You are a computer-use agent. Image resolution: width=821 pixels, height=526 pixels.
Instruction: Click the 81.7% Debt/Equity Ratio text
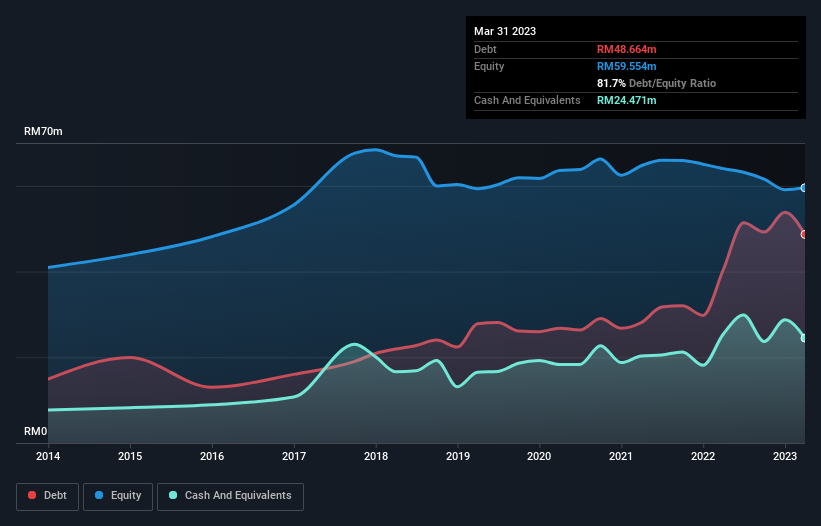(x=656, y=83)
